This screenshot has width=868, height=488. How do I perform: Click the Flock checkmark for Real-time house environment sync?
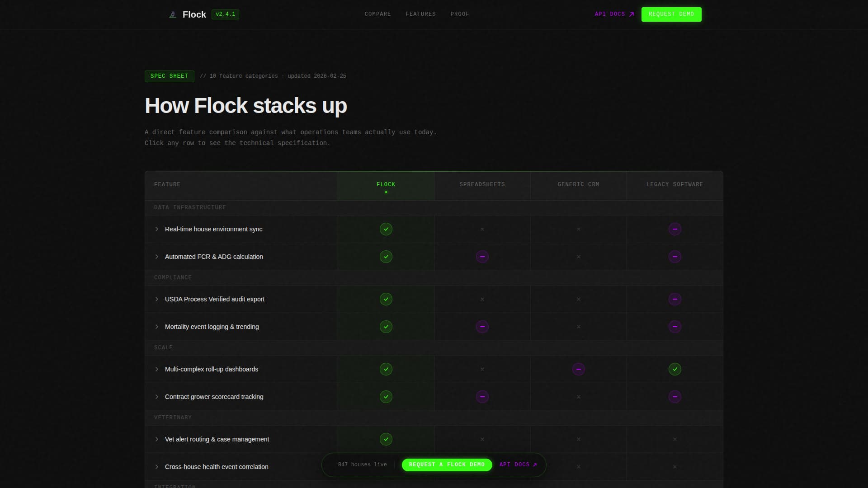tap(386, 229)
